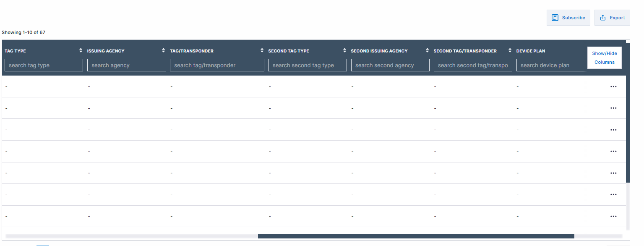Click the Subscribe button

click(x=568, y=18)
